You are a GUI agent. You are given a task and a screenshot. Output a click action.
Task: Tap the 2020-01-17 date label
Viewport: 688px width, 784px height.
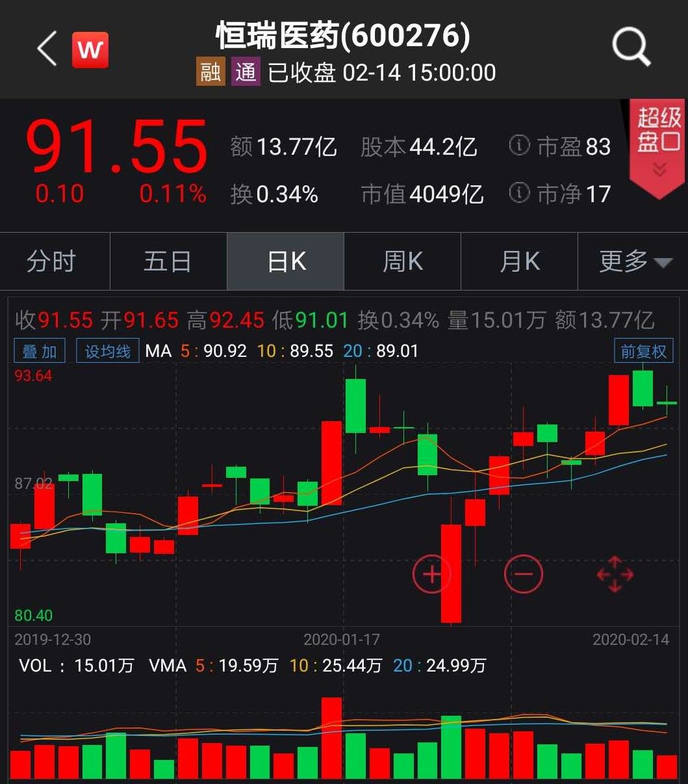[x=342, y=640]
